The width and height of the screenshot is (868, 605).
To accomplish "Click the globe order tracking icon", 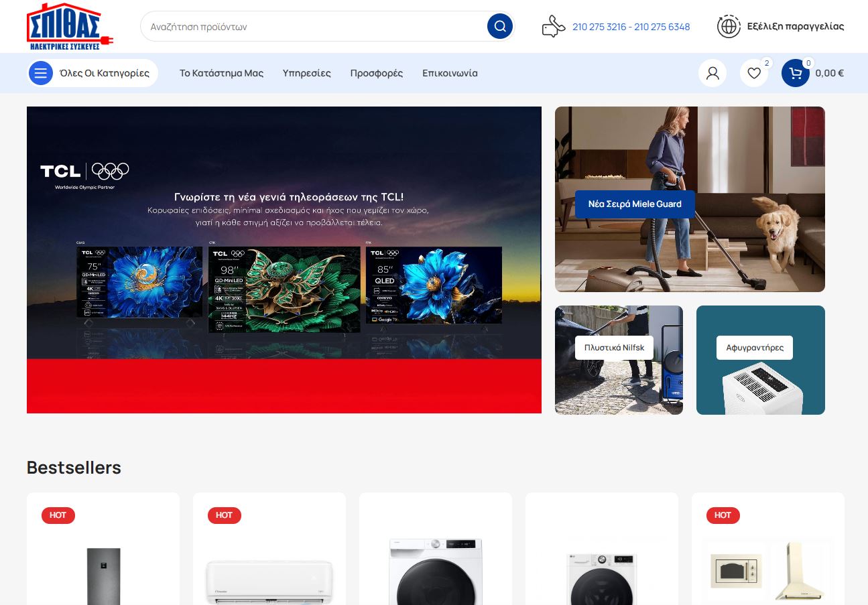I will (729, 27).
